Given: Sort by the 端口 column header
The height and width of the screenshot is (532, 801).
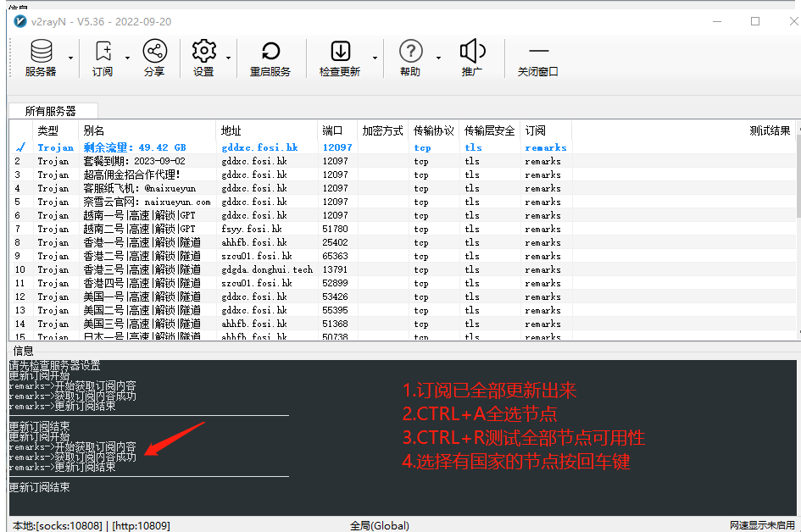Looking at the screenshot, I should point(337,130).
